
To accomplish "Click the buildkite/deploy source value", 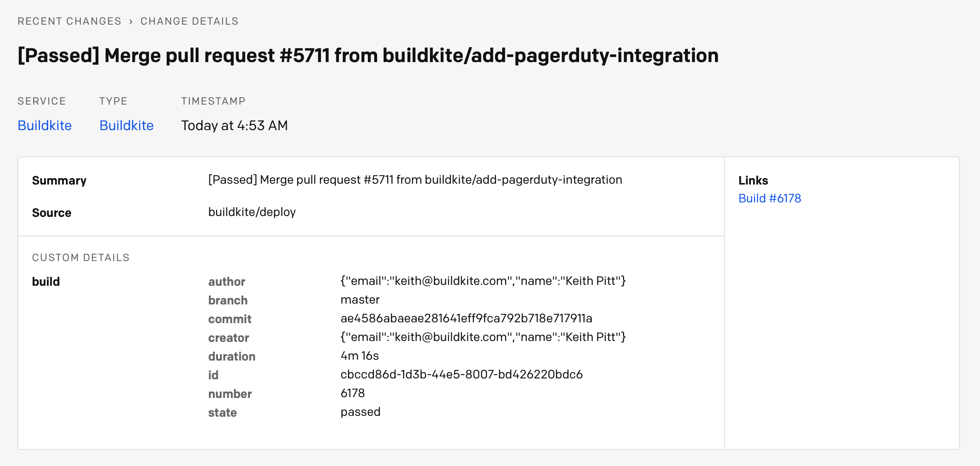I will 252,212.
